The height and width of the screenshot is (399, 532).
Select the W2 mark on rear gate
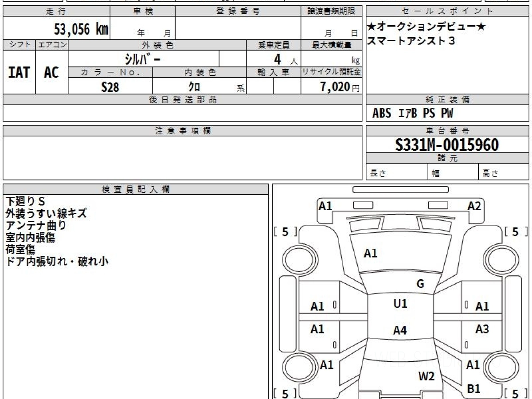pos(426,377)
